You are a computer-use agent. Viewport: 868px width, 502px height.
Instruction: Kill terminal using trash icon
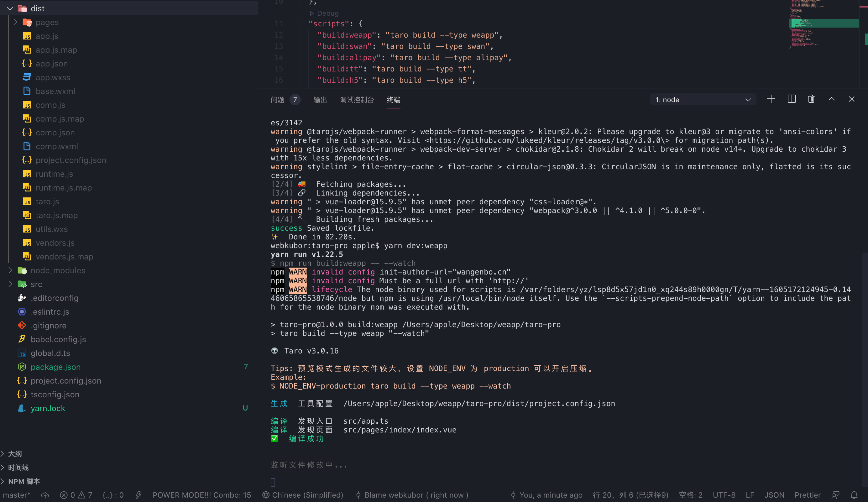coord(811,99)
